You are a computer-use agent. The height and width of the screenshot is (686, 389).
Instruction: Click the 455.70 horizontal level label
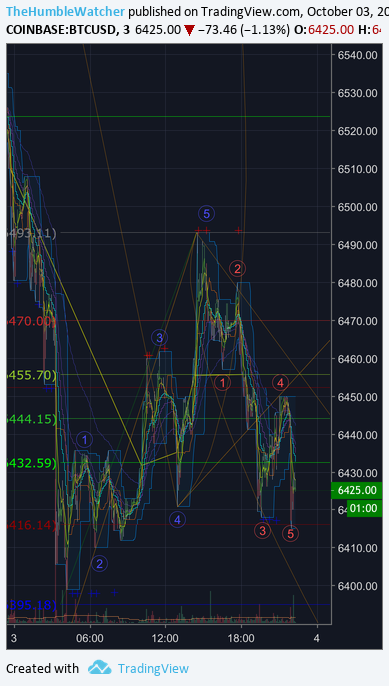(x=32, y=375)
